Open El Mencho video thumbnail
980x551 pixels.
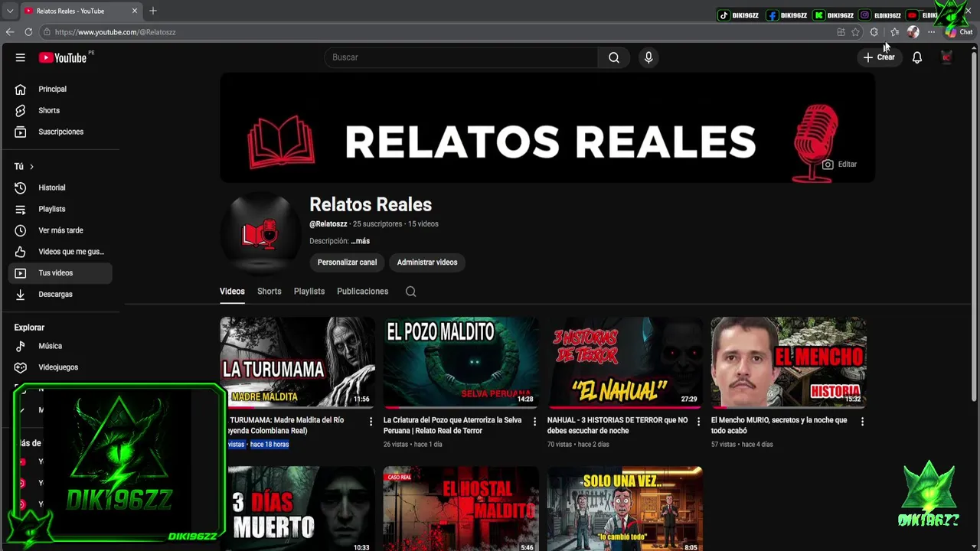[x=789, y=362]
